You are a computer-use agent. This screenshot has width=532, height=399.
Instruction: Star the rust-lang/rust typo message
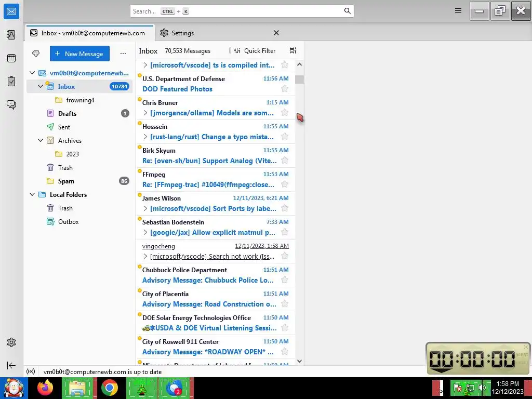tap(285, 137)
